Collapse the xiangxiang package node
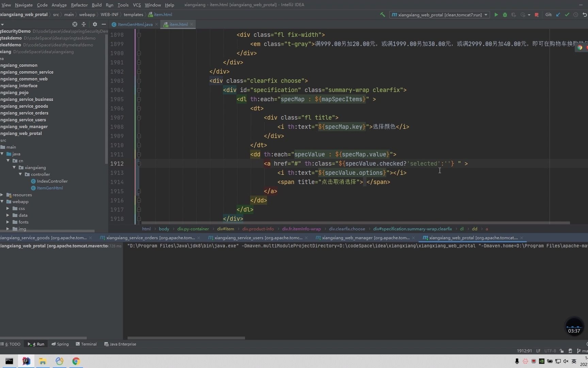This screenshot has width=588, height=368. [14, 168]
